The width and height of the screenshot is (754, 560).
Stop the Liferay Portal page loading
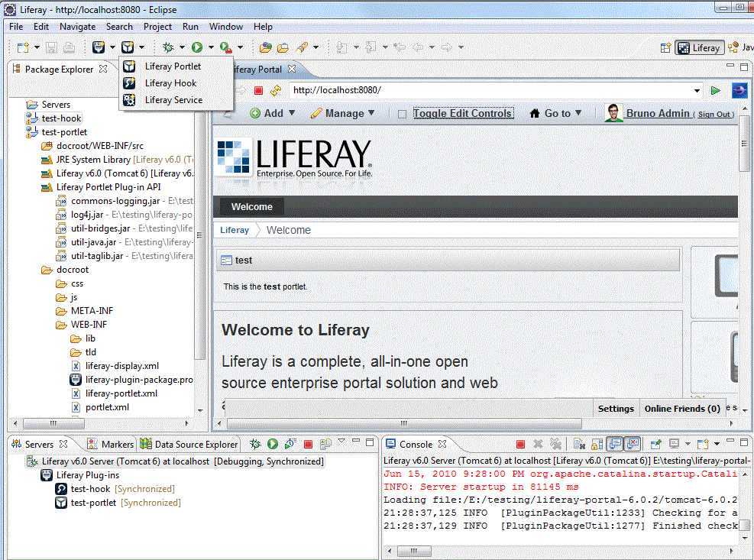point(257,90)
